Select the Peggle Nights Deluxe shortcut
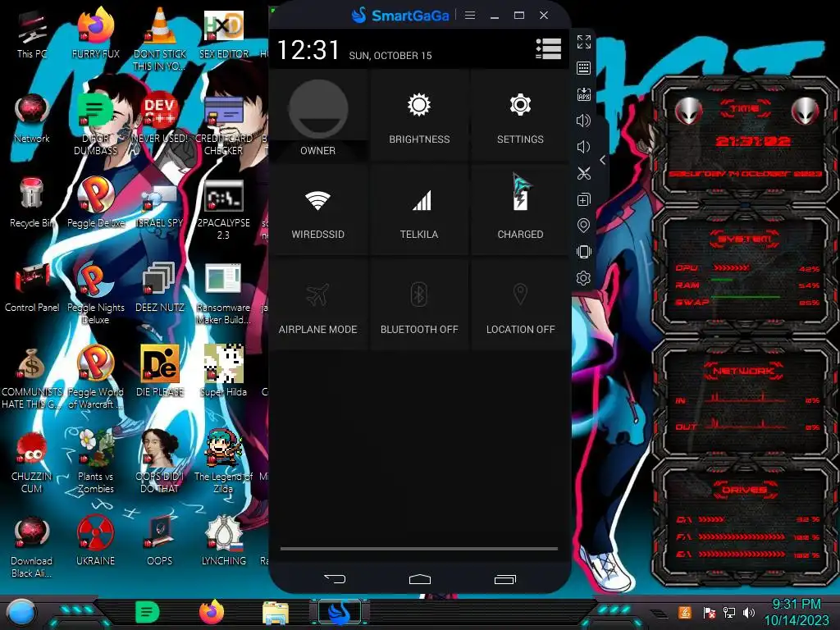This screenshot has width=840, height=630. 96,294
